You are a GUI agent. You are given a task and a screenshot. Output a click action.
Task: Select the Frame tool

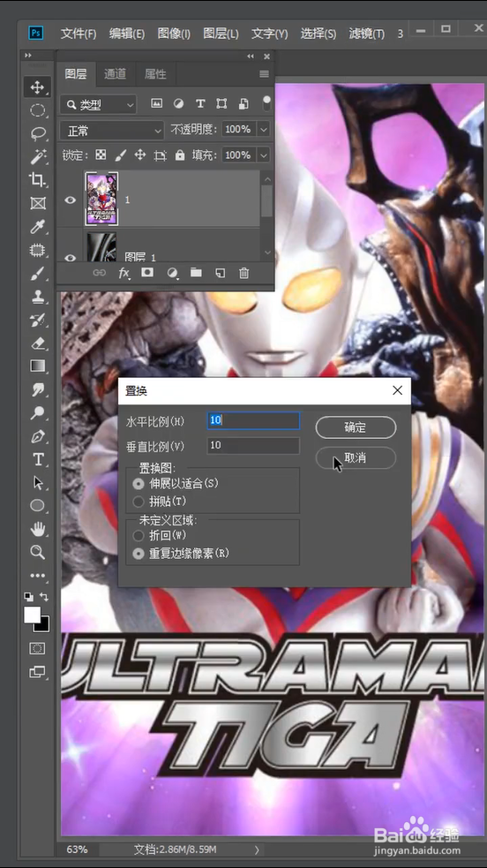point(38,203)
